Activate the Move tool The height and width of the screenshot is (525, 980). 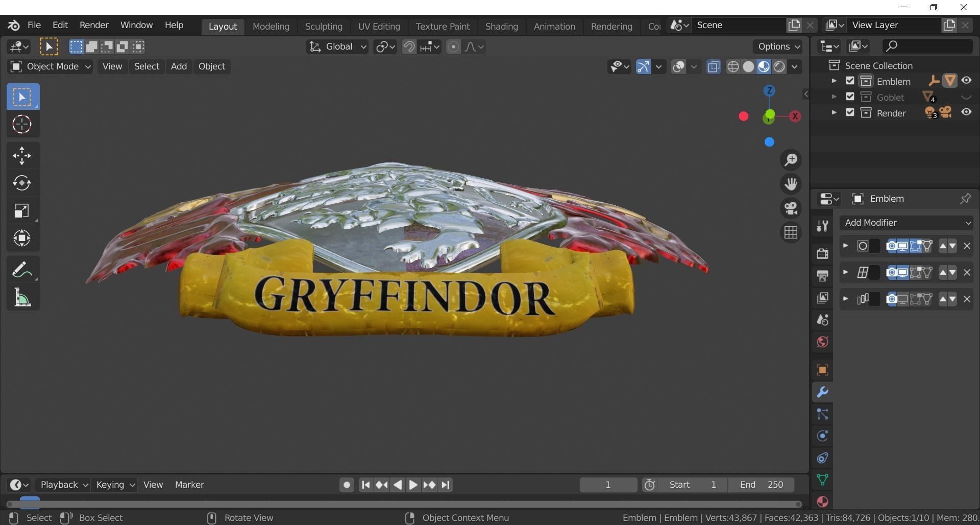pyautogui.click(x=22, y=156)
